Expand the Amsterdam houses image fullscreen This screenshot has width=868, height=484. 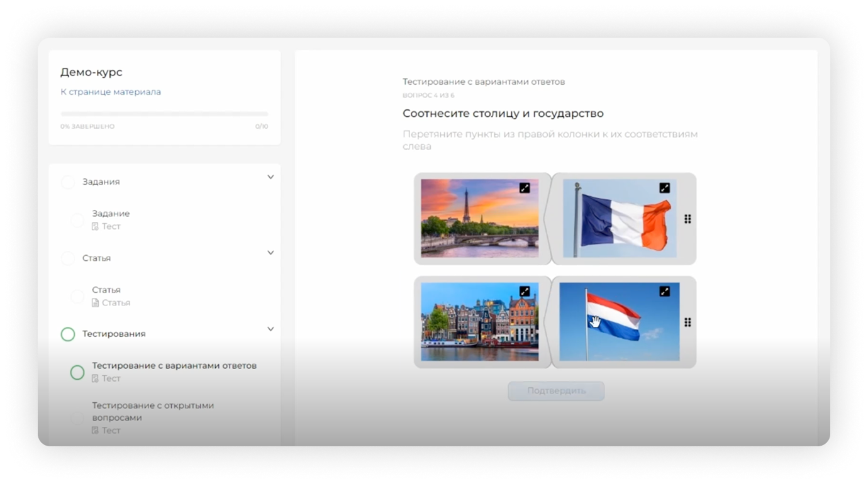tap(525, 291)
